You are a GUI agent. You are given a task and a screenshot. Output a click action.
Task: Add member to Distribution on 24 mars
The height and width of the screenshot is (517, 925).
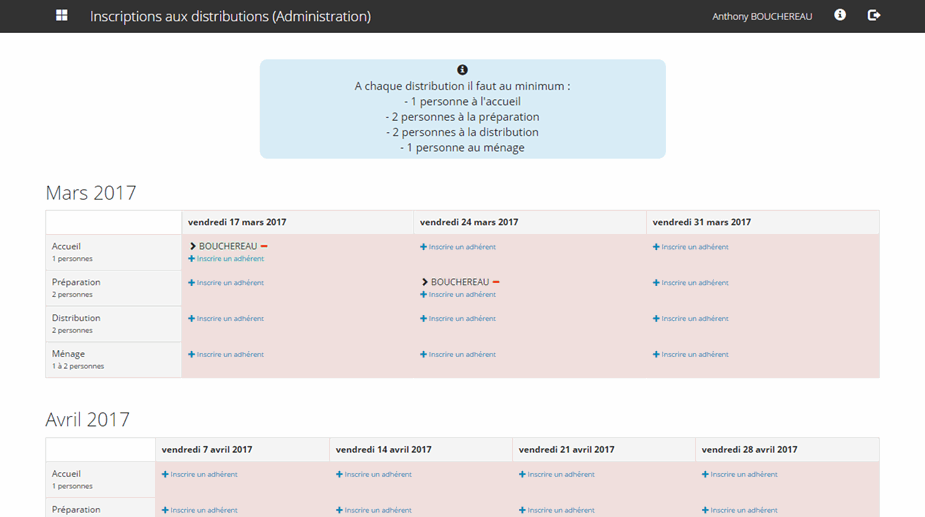(461, 319)
